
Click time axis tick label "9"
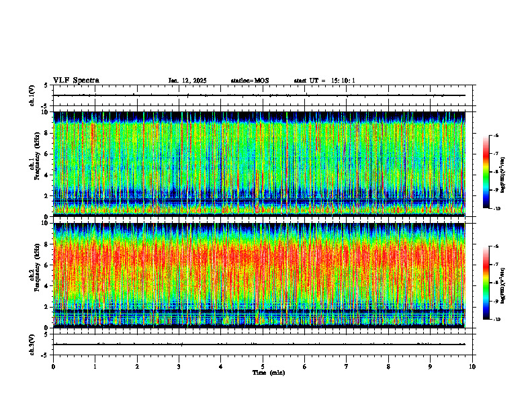(430, 367)
